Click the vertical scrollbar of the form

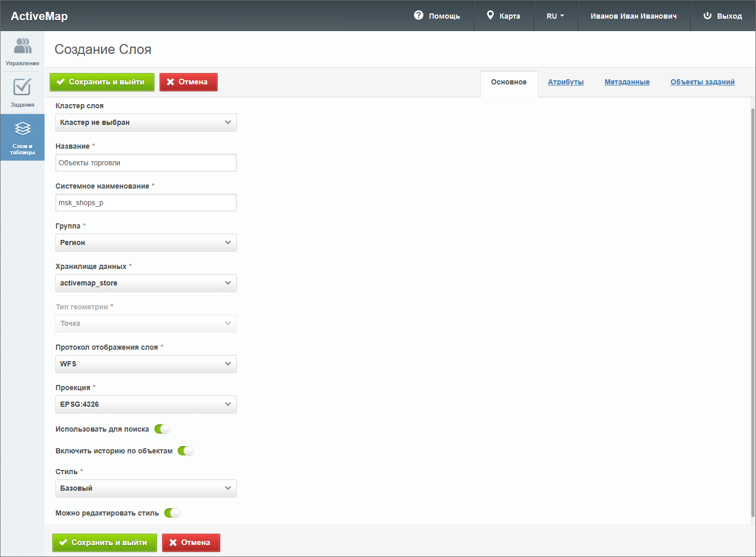tap(752, 311)
